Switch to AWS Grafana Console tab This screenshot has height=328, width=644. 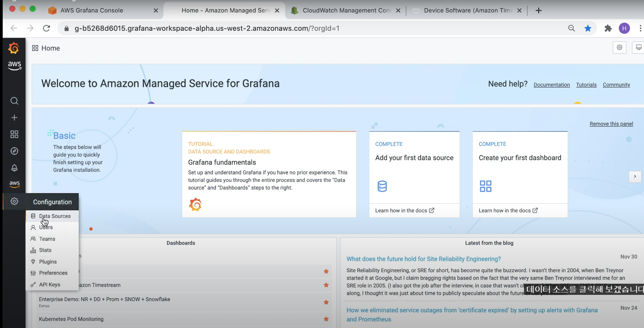[x=92, y=10]
